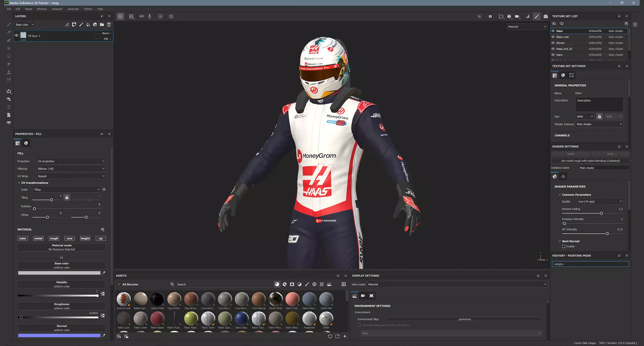Add an effect with magic wand icon
This screenshot has height=346, width=644.
click(67, 24)
